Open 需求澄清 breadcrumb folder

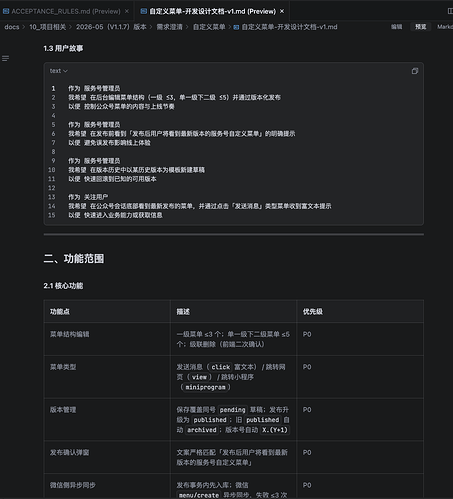click(x=170, y=27)
